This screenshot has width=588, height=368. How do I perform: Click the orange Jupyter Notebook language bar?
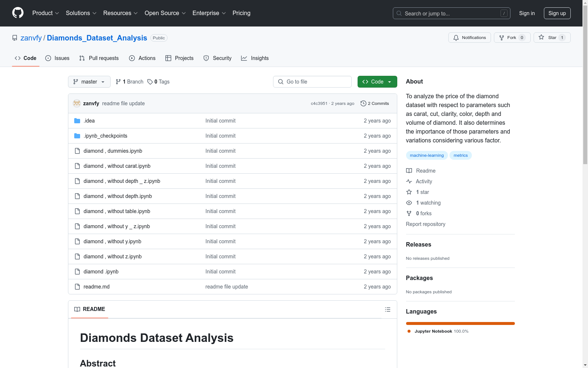pyautogui.click(x=460, y=323)
